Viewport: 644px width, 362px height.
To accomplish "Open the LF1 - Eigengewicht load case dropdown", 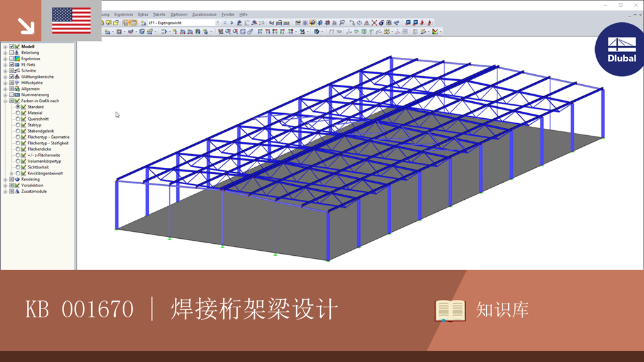I will (x=218, y=23).
